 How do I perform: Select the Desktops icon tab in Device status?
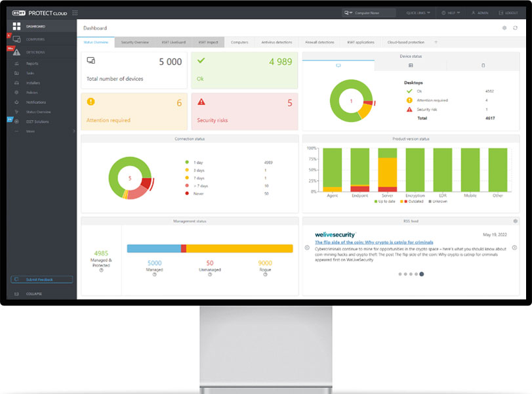click(338, 65)
